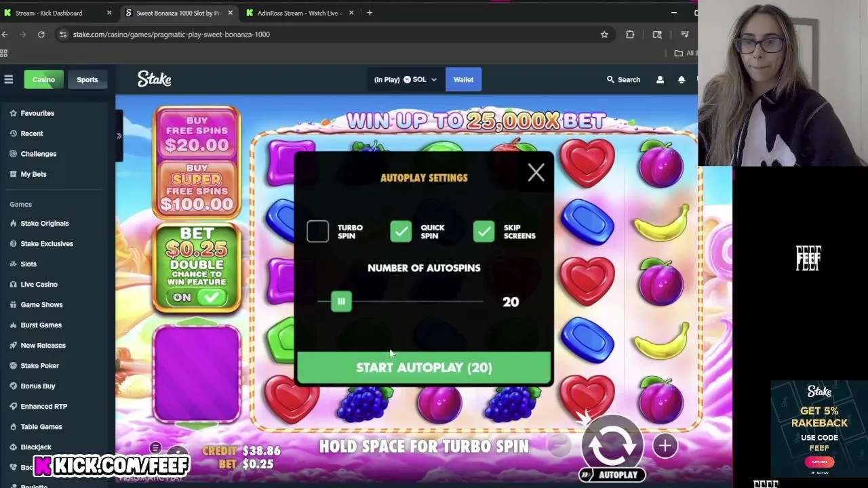This screenshot has height=488, width=868.
Task: Start autoplay with 20 spins
Action: click(x=424, y=367)
